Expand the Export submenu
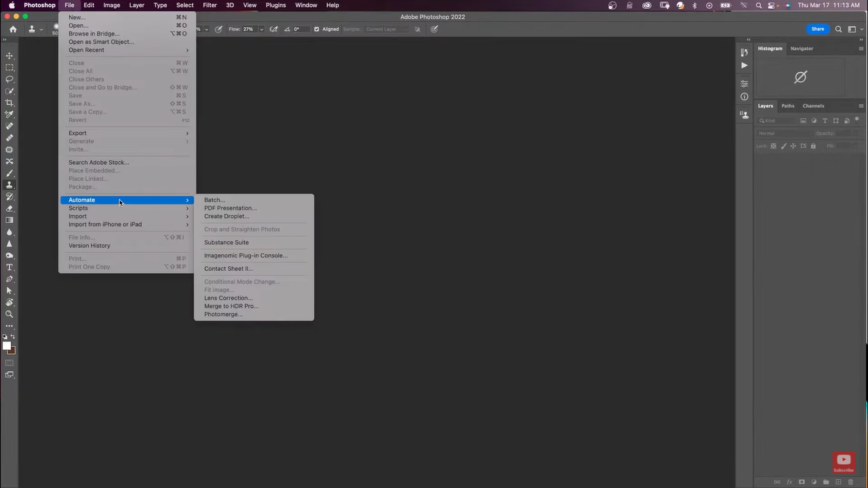The image size is (868, 488). click(128, 133)
